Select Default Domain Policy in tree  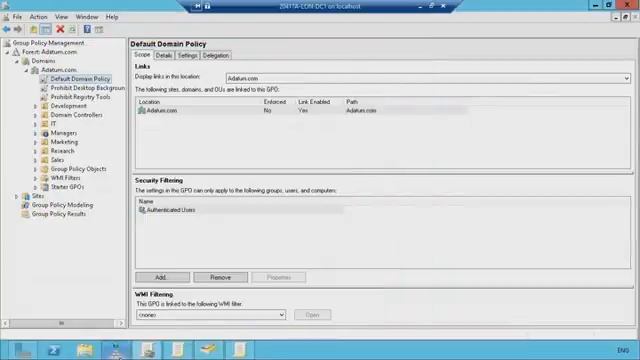click(80, 79)
